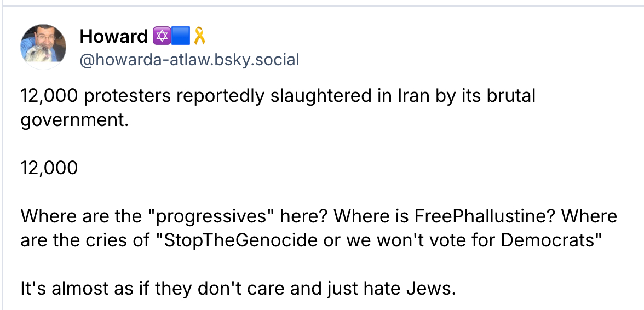This screenshot has height=310, width=644.
Task: Click the word "government." in the post
Action: tap(74, 119)
